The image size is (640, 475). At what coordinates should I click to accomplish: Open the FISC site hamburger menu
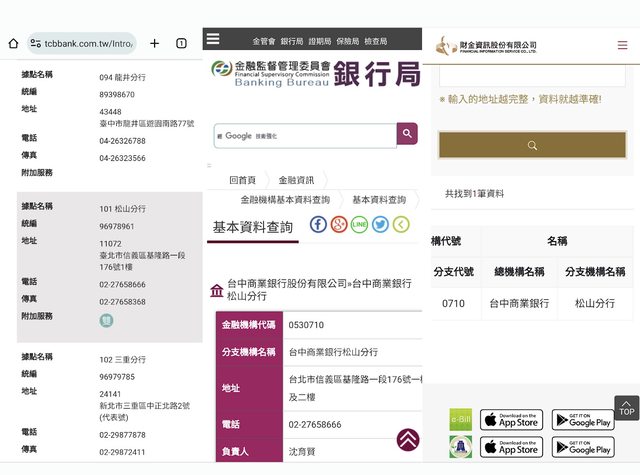622,45
